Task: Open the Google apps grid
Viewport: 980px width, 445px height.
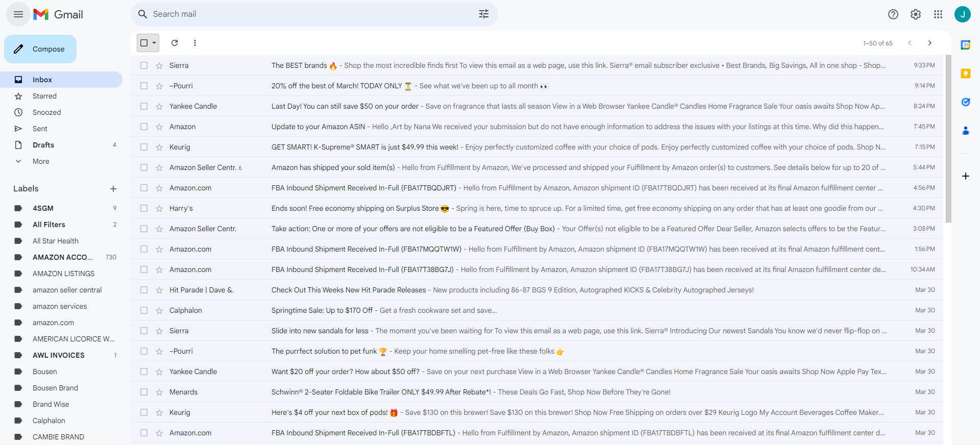Action: 938,14
